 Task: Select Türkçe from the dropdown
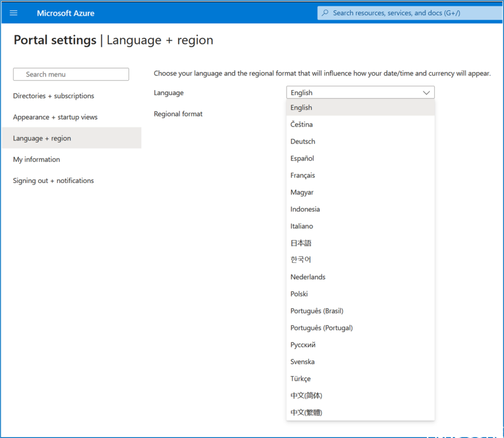pos(300,379)
